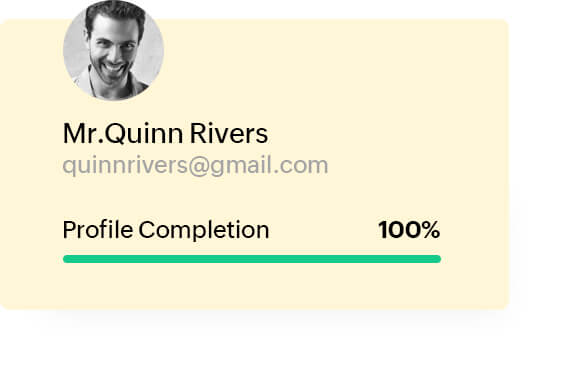This screenshot has height=385, width=586.
Task: Click the word Profile in the label
Action: pyautogui.click(x=98, y=230)
